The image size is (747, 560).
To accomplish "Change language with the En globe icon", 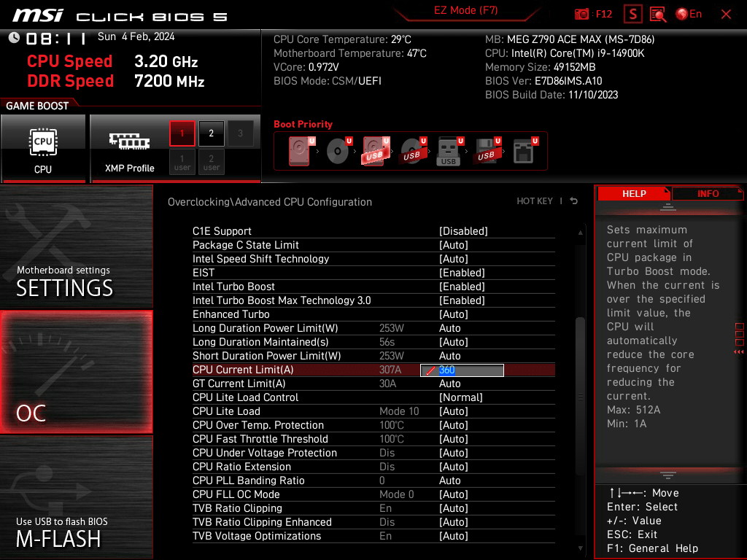I will click(x=689, y=14).
